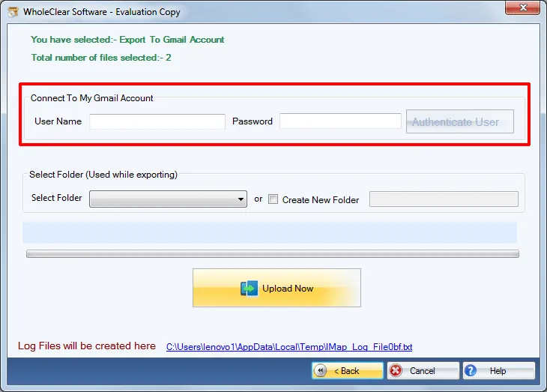
Task: Click the 'Select Folder (Used while exporting)' group label
Action: click(x=103, y=175)
